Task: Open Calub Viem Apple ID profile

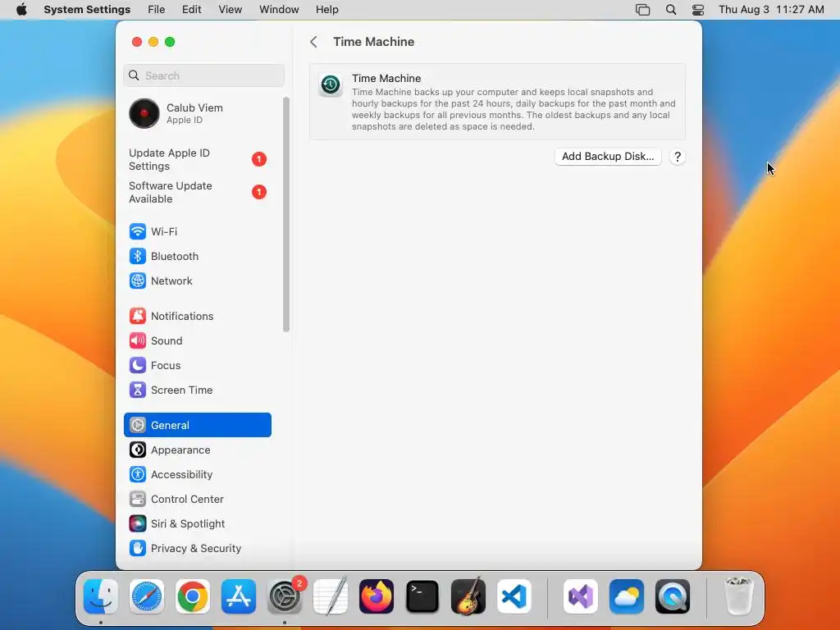Action: (197, 113)
